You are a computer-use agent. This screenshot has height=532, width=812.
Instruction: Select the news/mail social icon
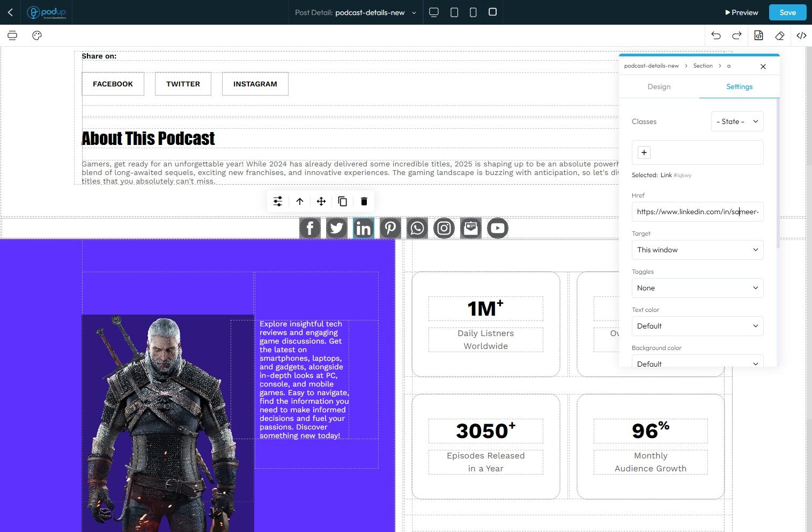click(471, 228)
